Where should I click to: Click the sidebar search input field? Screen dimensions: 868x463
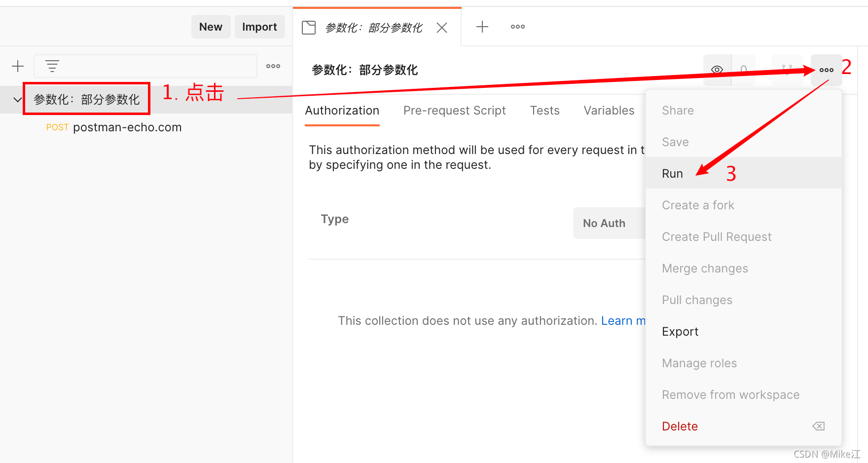(x=145, y=66)
